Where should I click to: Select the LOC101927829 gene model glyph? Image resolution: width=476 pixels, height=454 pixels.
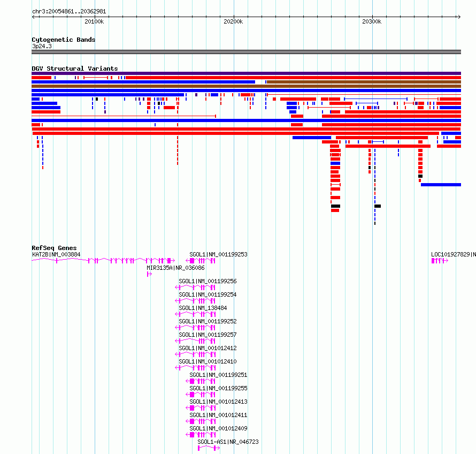click(x=440, y=261)
